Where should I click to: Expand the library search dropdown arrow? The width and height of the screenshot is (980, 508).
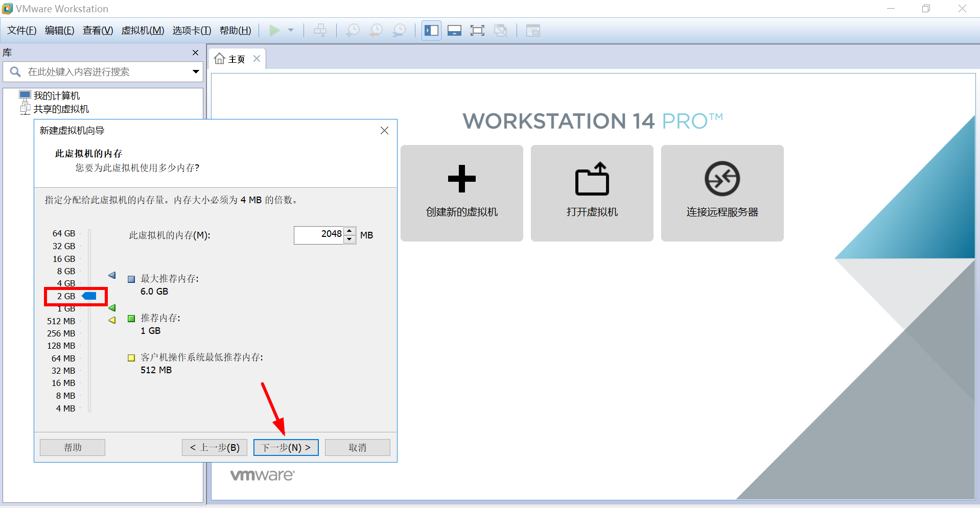click(196, 72)
